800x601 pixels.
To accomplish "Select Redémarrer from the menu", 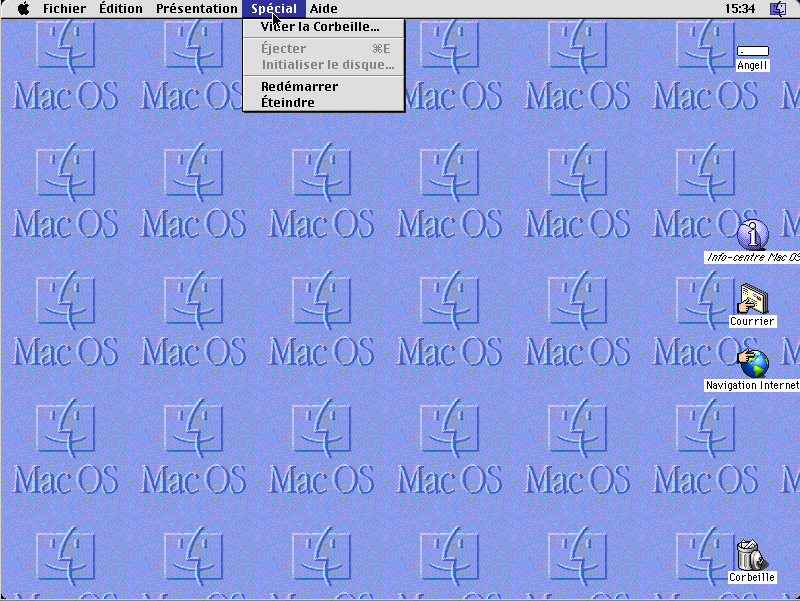I will (x=323, y=87).
